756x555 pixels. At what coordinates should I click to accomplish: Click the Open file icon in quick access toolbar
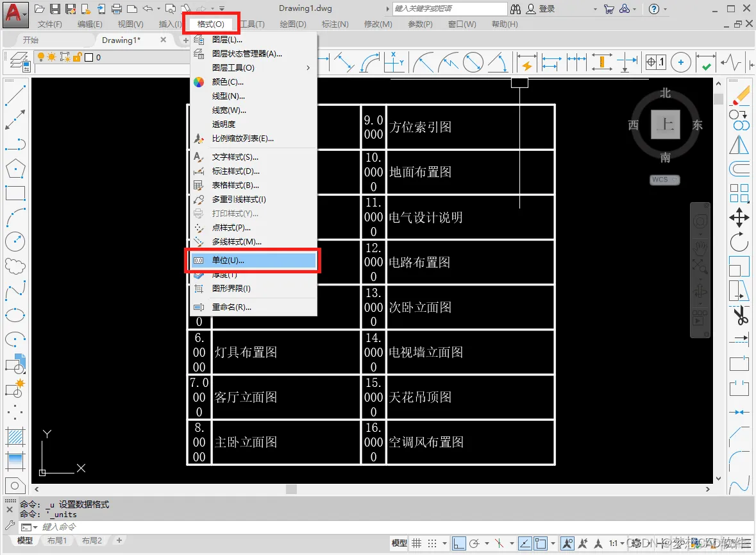pyautogui.click(x=40, y=9)
